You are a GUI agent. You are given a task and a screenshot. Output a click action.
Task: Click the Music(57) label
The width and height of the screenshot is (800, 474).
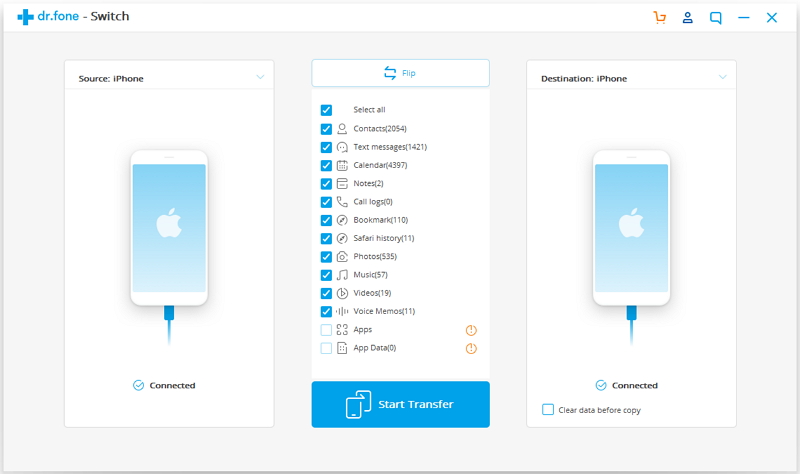point(370,275)
